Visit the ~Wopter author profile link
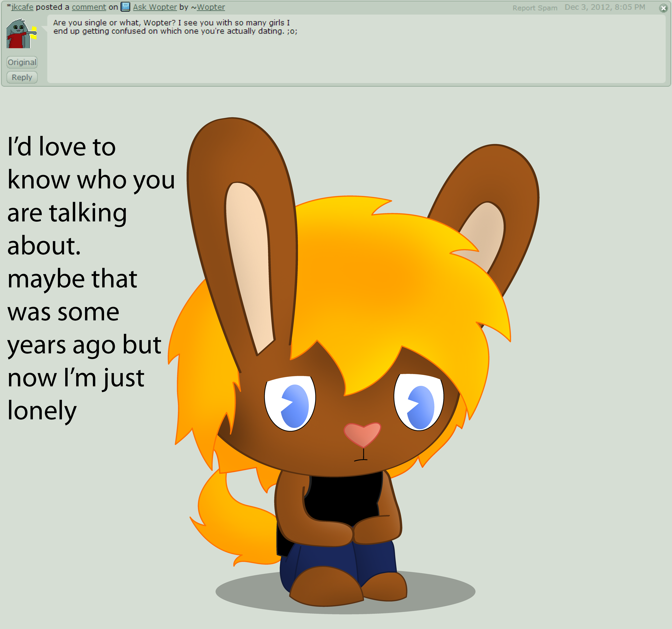This screenshot has width=672, height=629. tap(211, 7)
